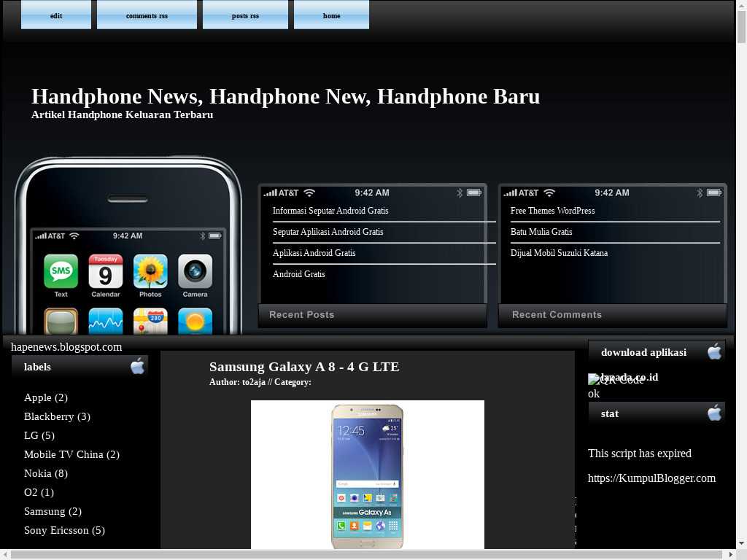The width and height of the screenshot is (747, 560).
Task: Click the vertical scrollbar thumb
Action: point(741,26)
